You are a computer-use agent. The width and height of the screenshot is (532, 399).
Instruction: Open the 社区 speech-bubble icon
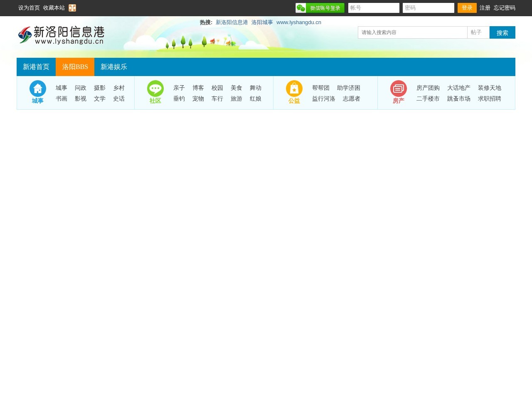(155, 89)
